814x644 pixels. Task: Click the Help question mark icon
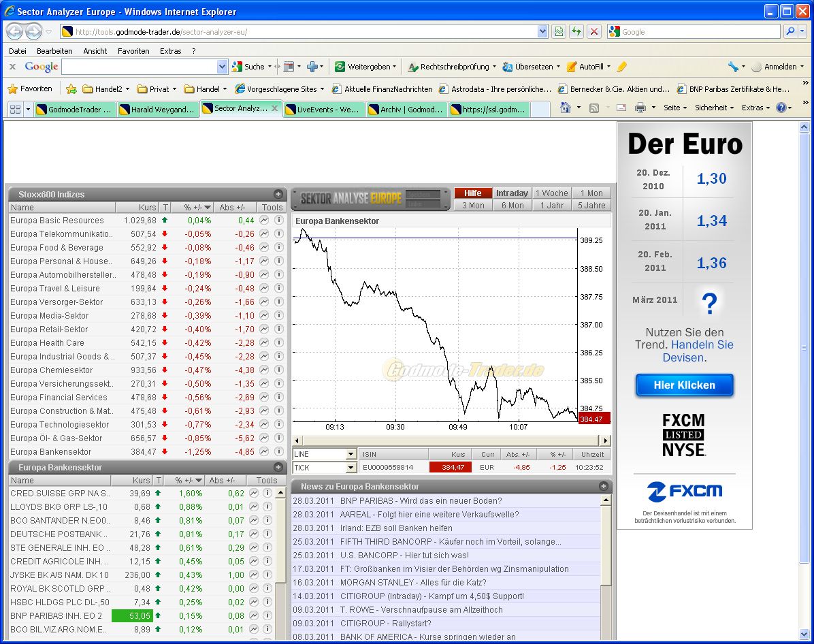click(x=781, y=108)
